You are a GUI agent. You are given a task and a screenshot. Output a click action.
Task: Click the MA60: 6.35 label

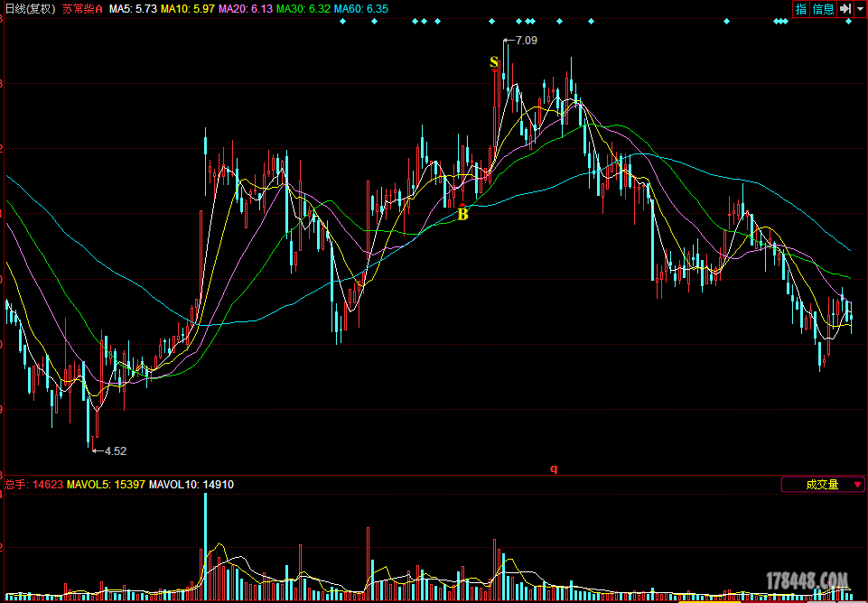pyautogui.click(x=361, y=9)
